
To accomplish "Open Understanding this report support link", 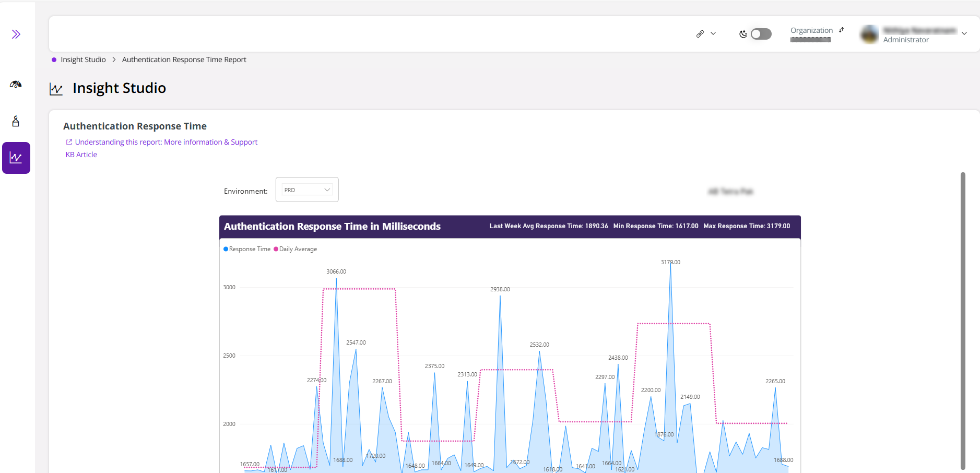I will [166, 142].
